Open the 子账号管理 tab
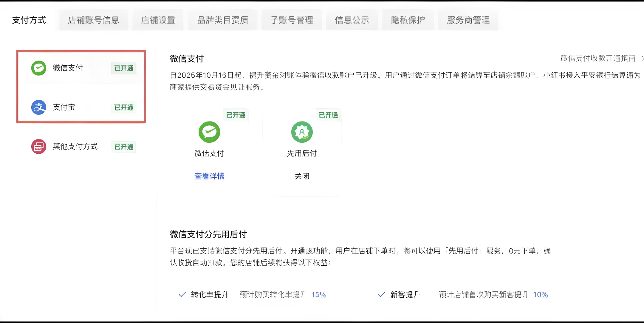This screenshot has height=323, width=644. coord(292,20)
